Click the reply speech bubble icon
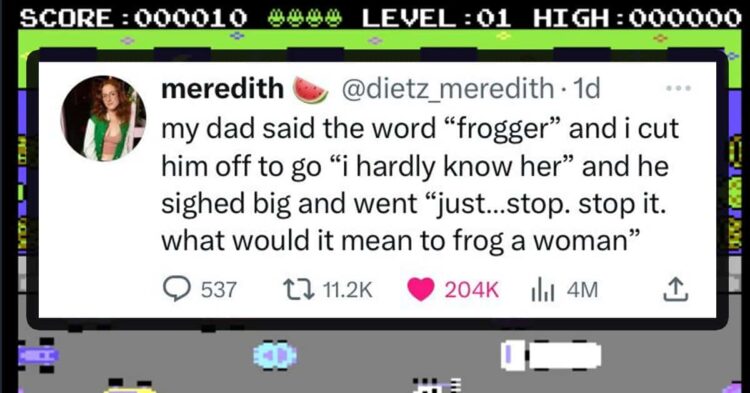The height and width of the screenshot is (393, 750). click(x=176, y=289)
